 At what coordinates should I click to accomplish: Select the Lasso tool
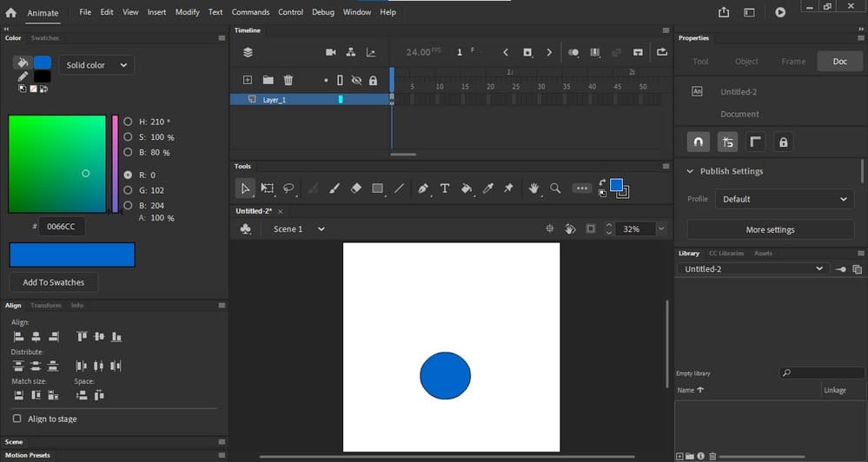coord(288,188)
